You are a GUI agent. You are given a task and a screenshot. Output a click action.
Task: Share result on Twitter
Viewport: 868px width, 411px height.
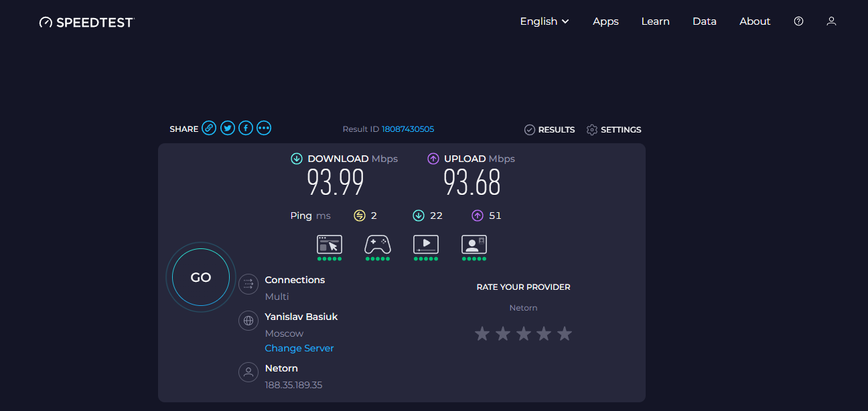[228, 128]
